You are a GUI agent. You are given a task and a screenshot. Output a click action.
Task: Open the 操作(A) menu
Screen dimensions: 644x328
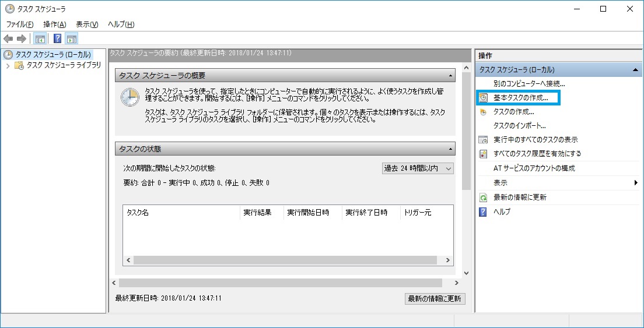click(55, 24)
